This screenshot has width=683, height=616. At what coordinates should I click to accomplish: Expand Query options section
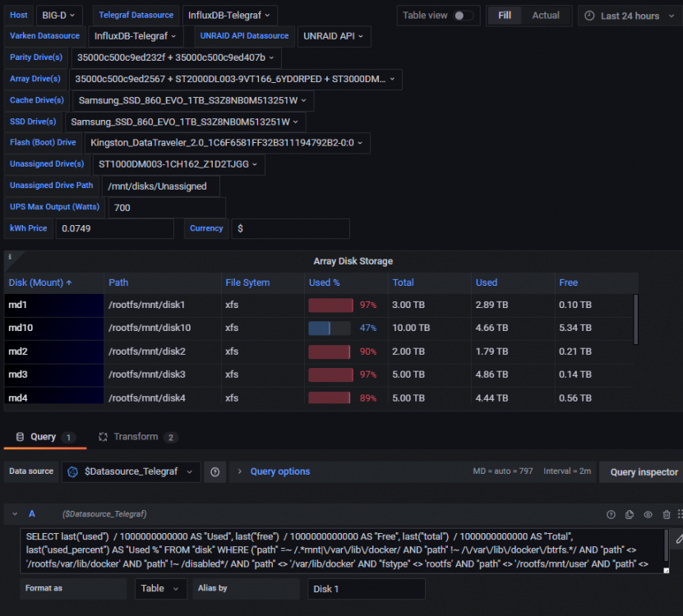(x=279, y=471)
